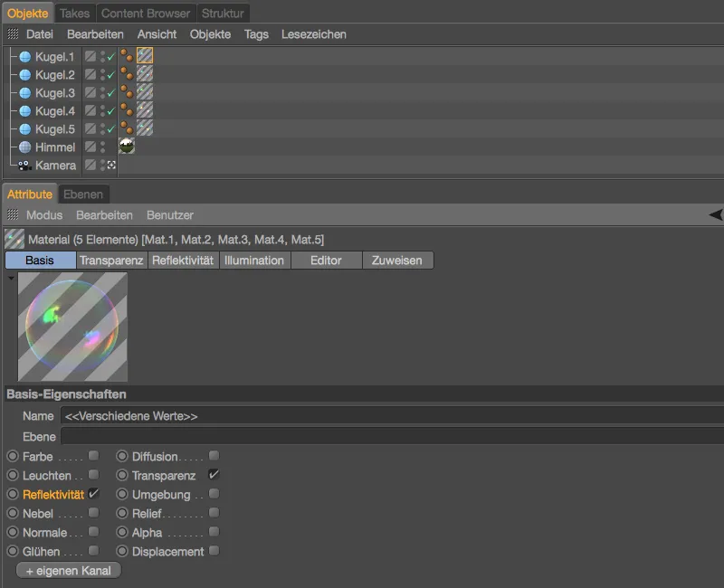
Task: Select the Kugel.4 sphere object icon
Action: tap(25, 110)
